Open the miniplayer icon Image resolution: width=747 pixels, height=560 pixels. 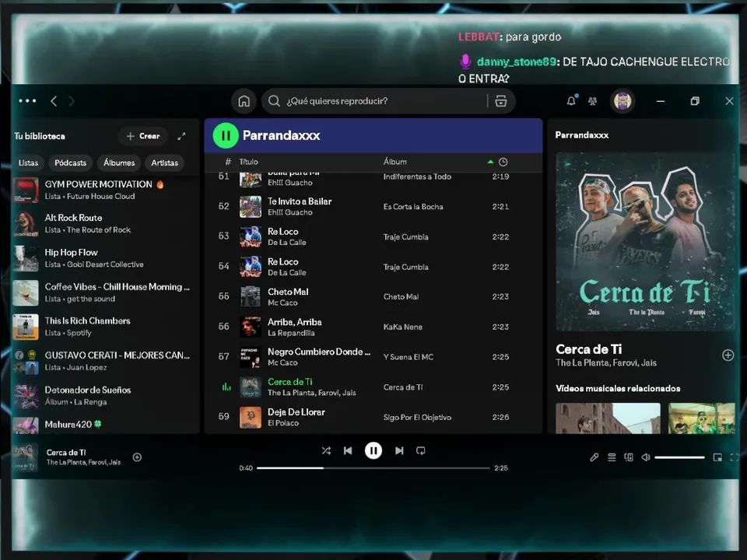click(x=717, y=457)
